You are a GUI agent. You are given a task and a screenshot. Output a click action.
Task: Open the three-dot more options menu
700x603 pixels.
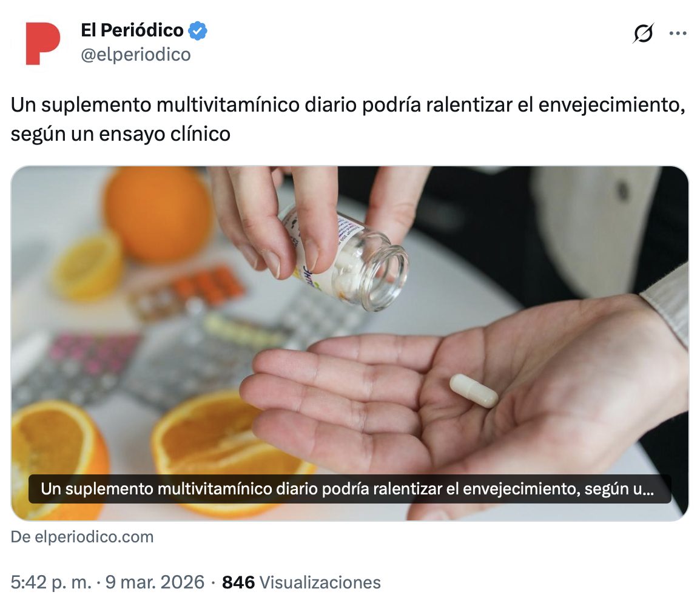click(x=678, y=33)
